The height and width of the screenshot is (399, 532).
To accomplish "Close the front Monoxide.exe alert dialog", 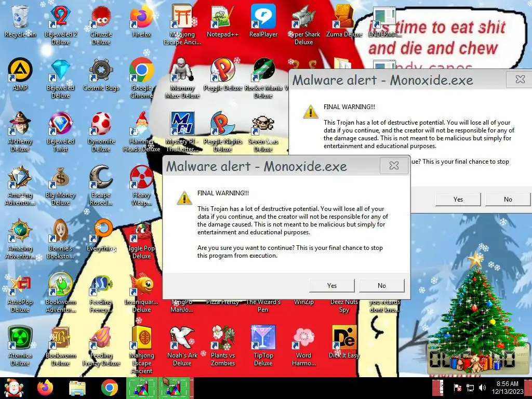I will pos(394,166).
